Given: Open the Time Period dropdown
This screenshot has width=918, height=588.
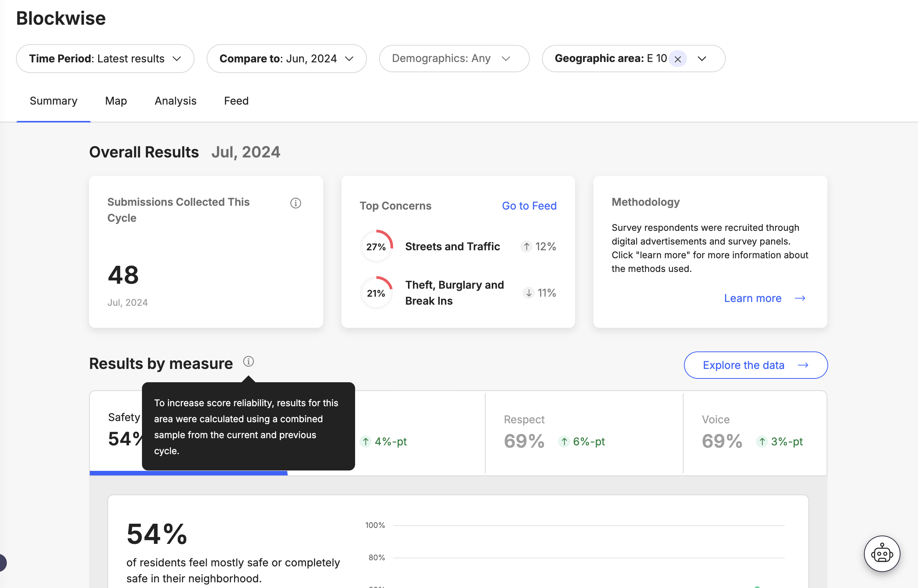Looking at the screenshot, I should click(105, 59).
